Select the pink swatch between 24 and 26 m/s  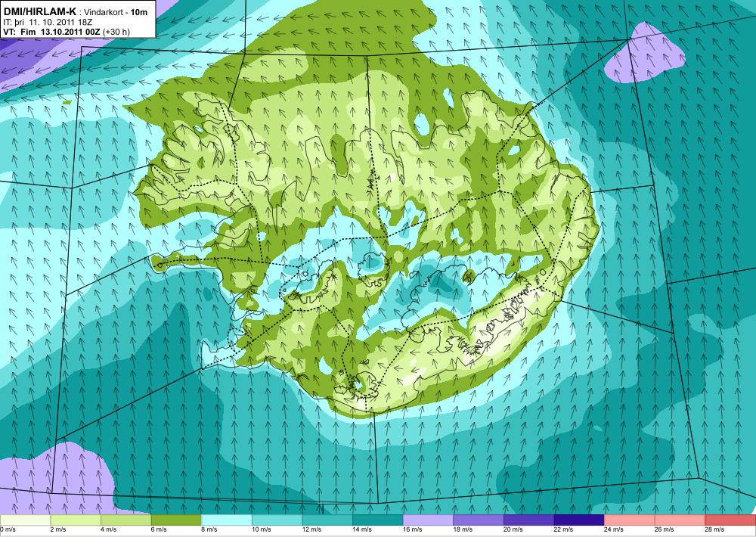click(630, 520)
